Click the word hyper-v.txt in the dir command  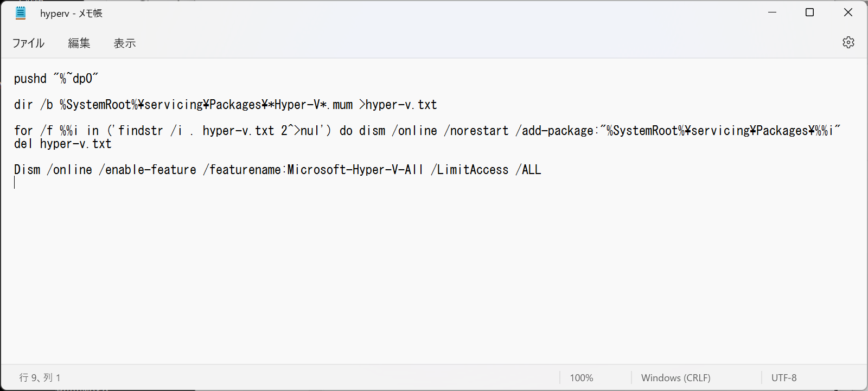coord(399,104)
